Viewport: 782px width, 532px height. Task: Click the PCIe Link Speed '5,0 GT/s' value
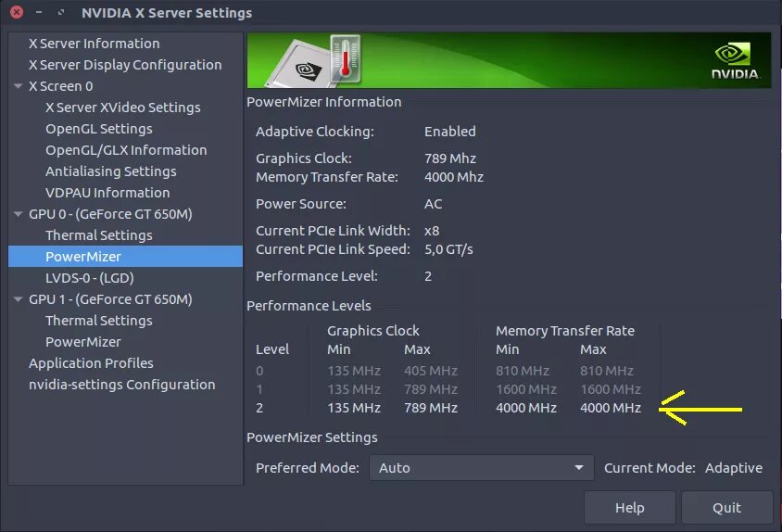pyautogui.click(x=448, y=249)
